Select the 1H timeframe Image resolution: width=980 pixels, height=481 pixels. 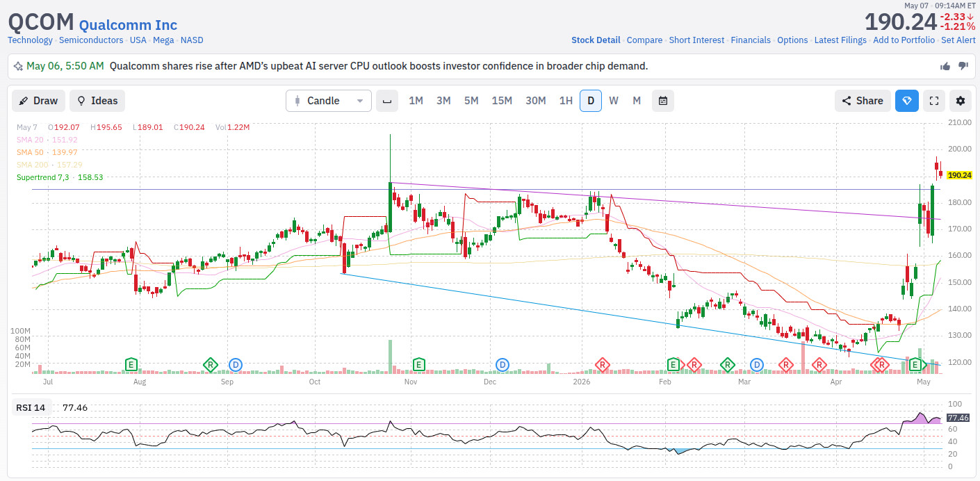pos(566,101)
